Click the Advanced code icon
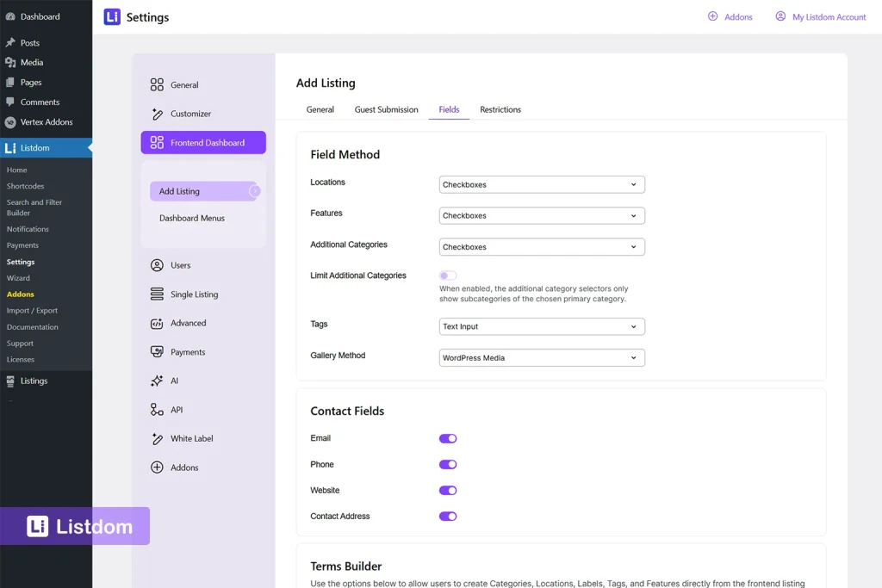 point(157,323)
